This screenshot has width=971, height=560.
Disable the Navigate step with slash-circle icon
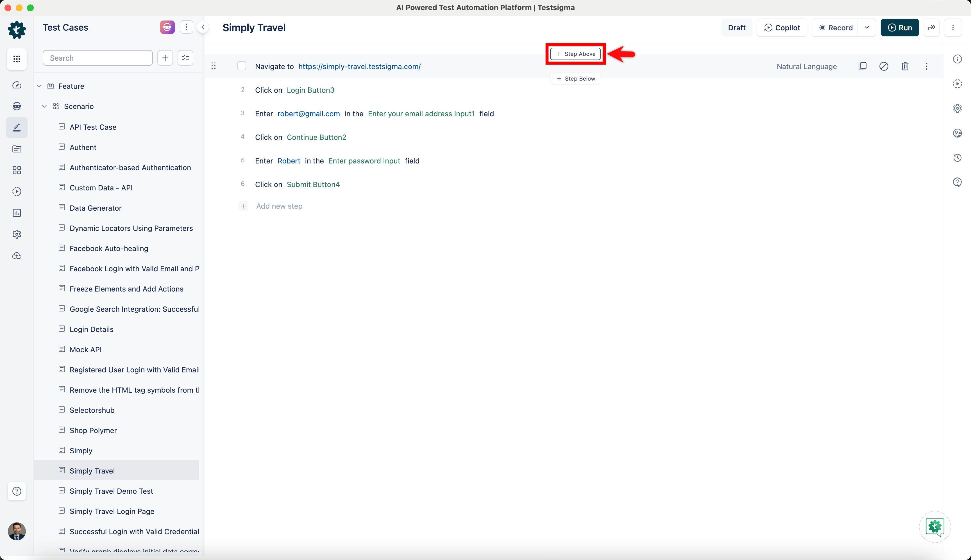pos(884,66)
